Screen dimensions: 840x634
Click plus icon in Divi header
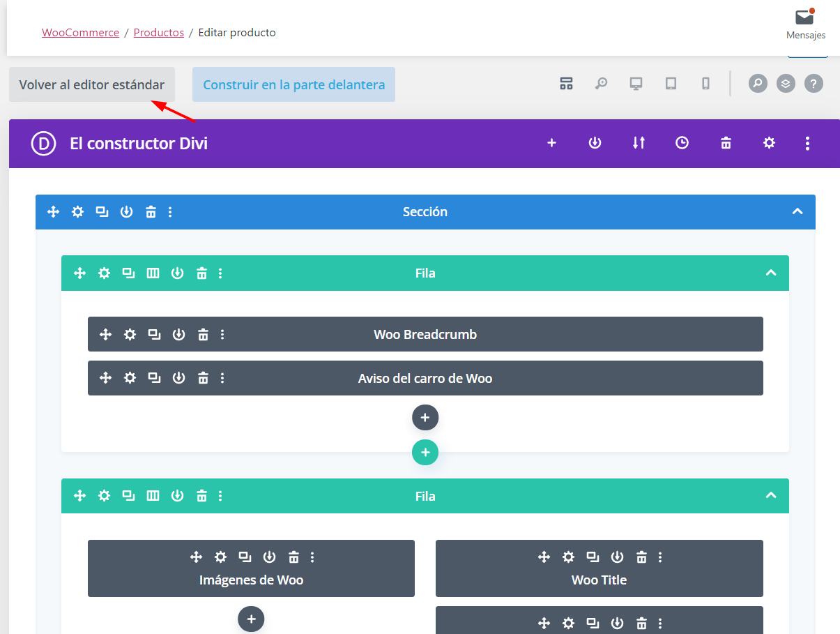[551, 143]
